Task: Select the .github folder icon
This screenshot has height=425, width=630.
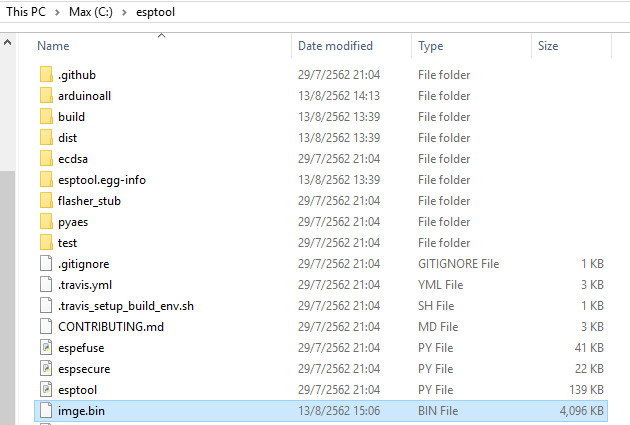Action: pyautogui.click(x=46, y=75)
